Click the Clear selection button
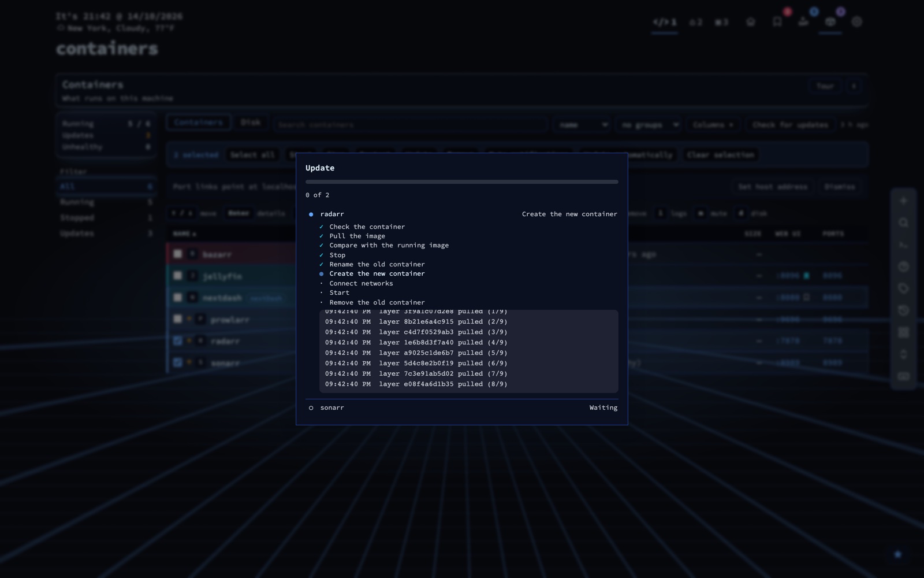 click(721, 155)
